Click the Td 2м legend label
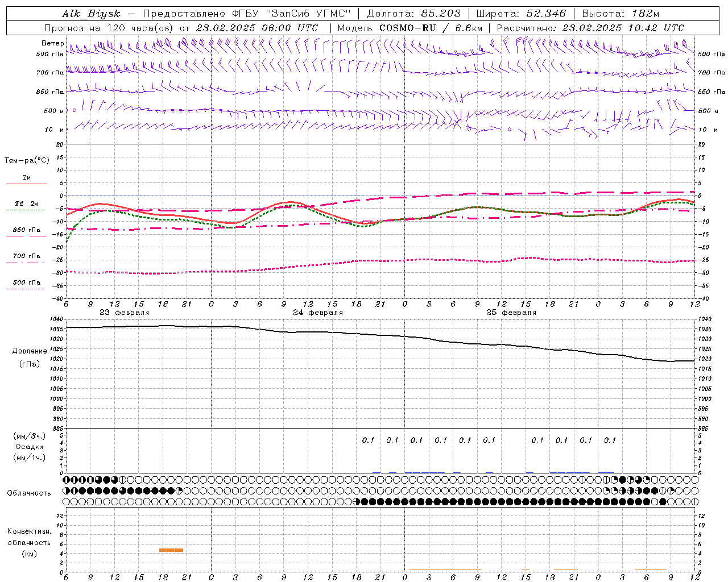 (26, 203)
